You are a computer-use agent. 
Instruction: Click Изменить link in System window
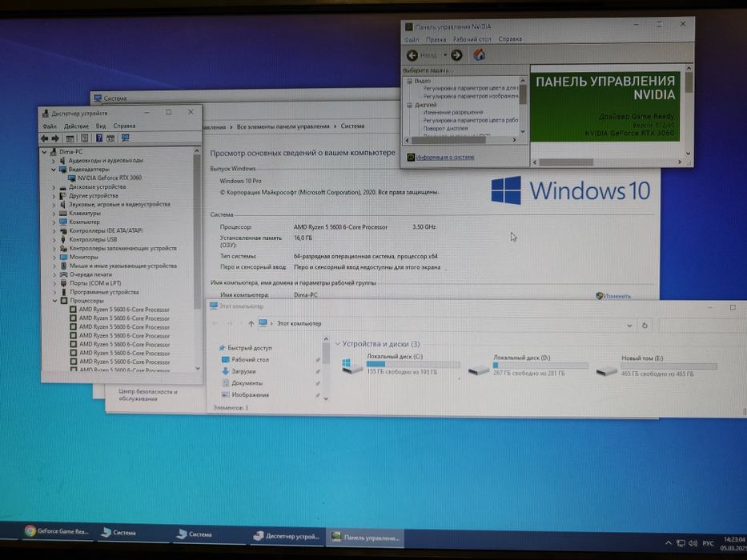pyautogui.click(x=617, y=296)
